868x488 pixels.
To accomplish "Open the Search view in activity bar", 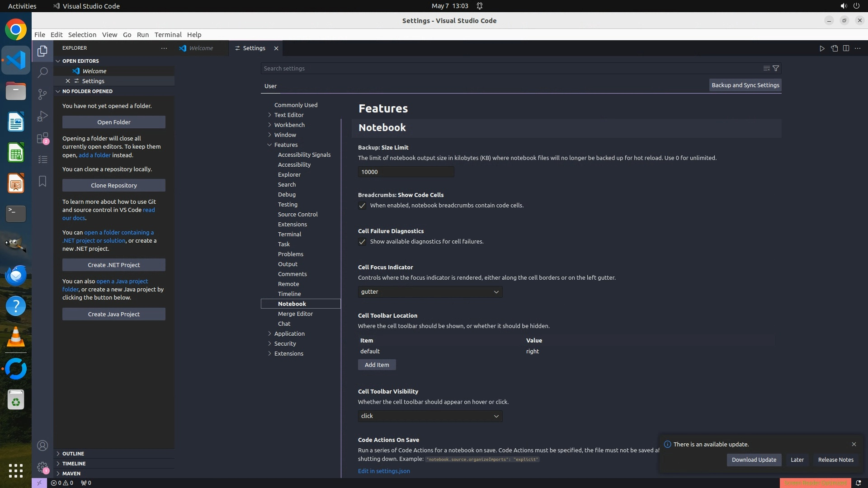I will click(42, 72).
